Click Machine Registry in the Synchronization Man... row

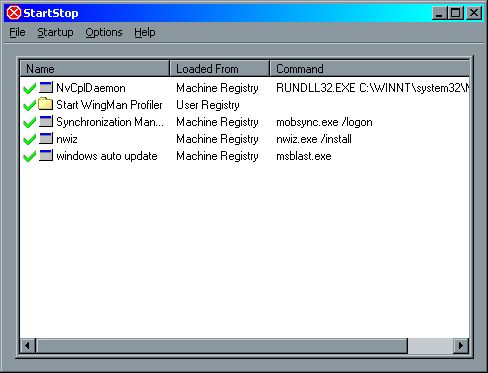coord(217,122)
